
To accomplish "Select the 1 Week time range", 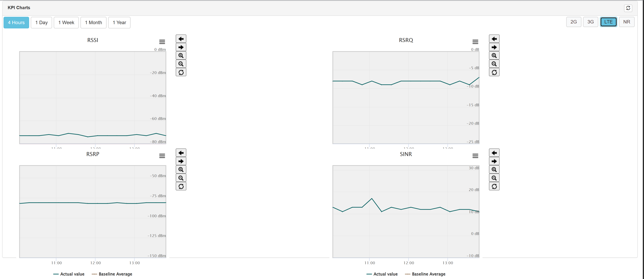I will pos(66,23).
